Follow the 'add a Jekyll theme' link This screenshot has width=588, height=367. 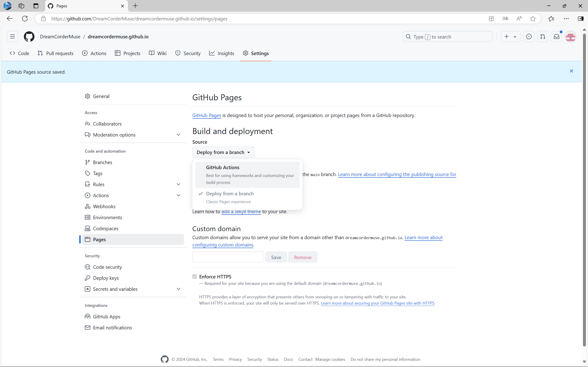241,211
